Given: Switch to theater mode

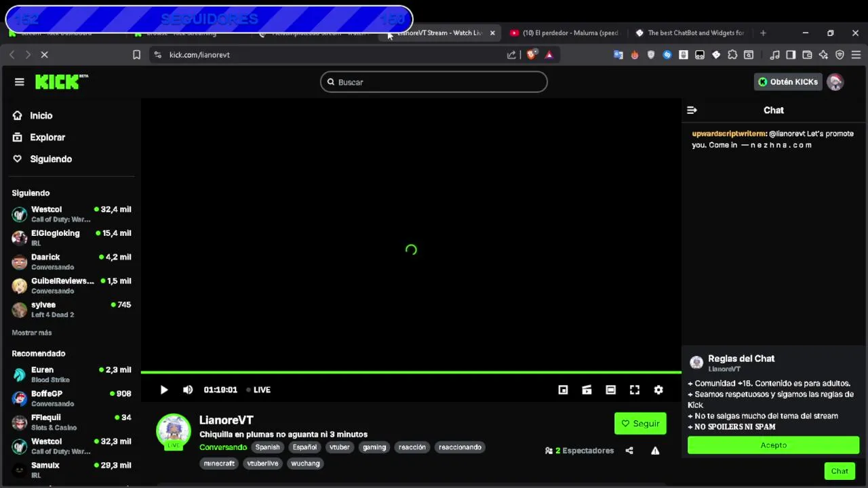Looking at the screenshot, I should click(611, 390).
